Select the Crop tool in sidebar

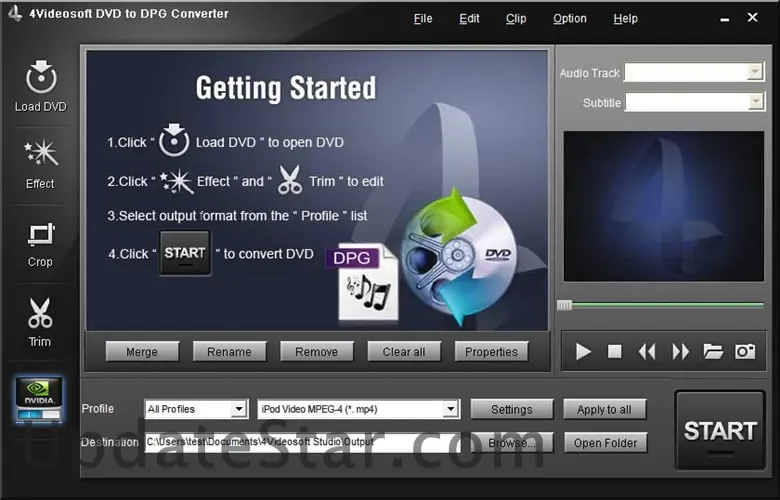(x=41, y=245)
